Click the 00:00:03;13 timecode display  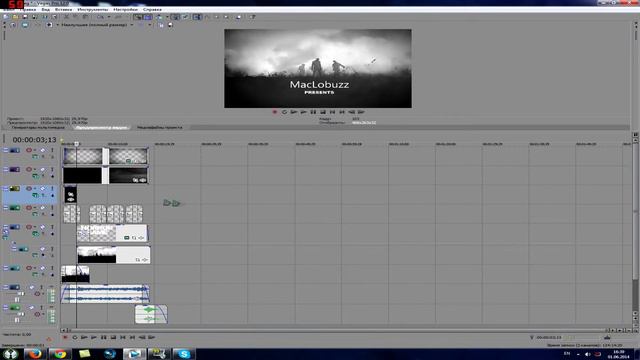34,140
